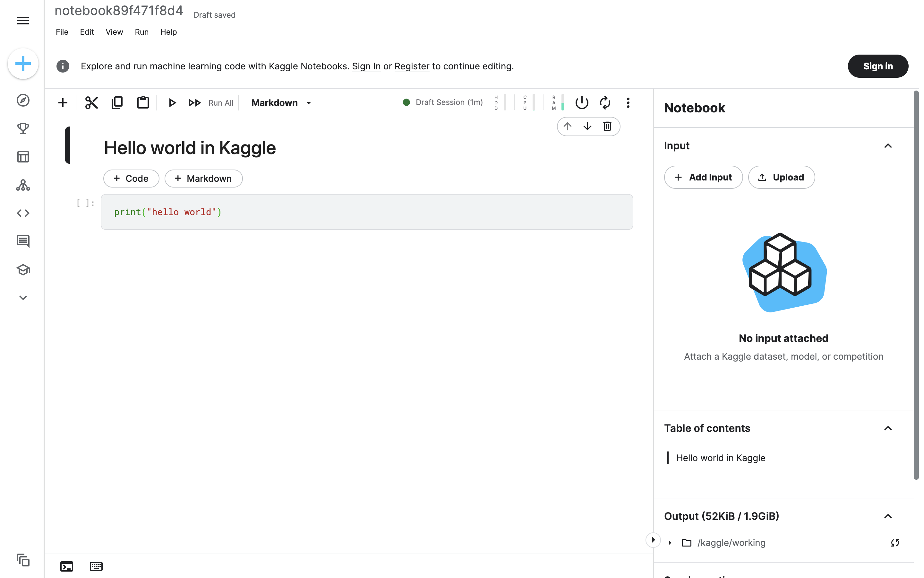Click the info icon in the banner

click(x=63, y=66)
